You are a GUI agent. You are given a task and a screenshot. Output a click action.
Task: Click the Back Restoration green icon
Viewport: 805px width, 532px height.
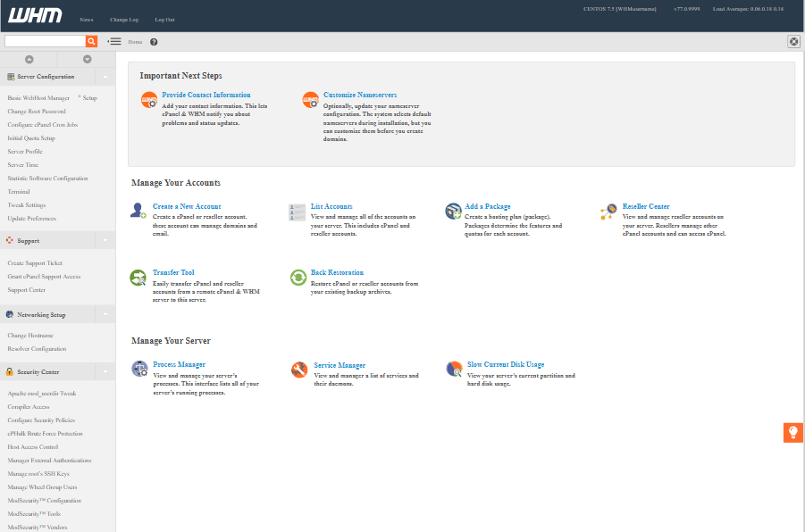(298, 278)
